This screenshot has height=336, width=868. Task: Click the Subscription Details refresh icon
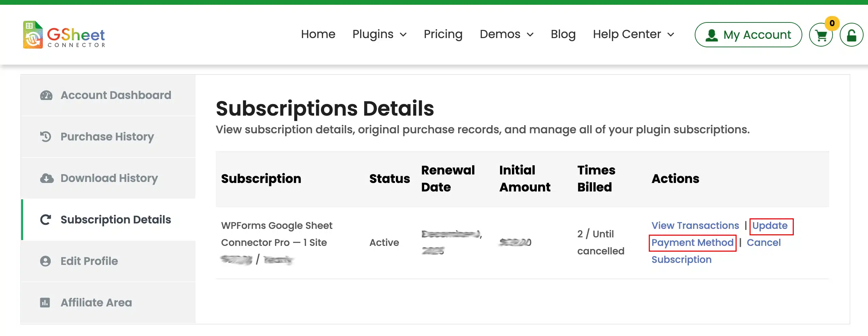tap(46, 220)
